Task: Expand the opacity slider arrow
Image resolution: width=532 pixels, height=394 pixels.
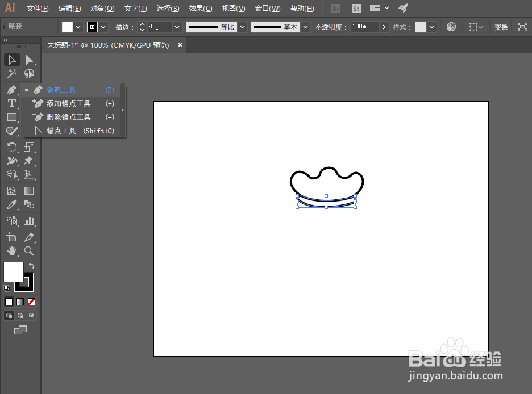Action: (384, 27)
